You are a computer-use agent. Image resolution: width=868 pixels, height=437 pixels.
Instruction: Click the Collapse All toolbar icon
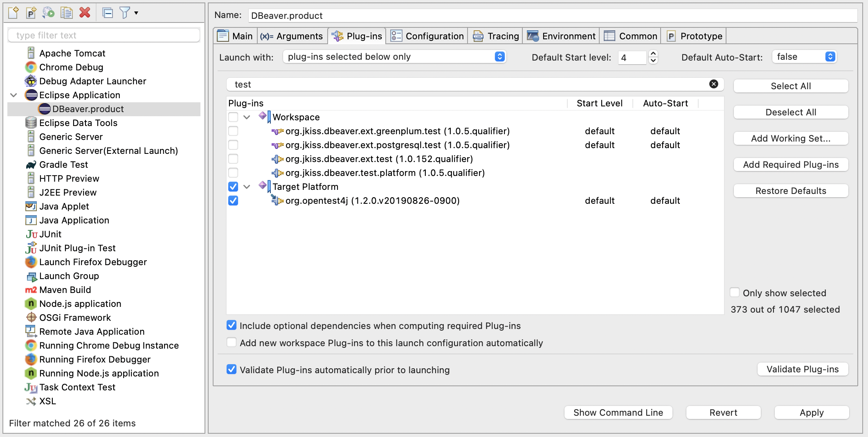pos(108,13)
